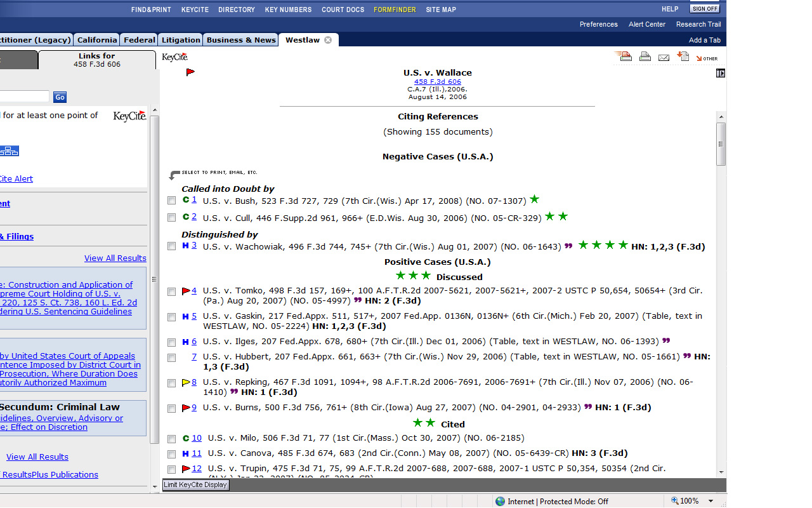This screenshot has height=508, width=812.
Task: Click the KeyCite logo in the left panel
Action: (x=129, y=116)
